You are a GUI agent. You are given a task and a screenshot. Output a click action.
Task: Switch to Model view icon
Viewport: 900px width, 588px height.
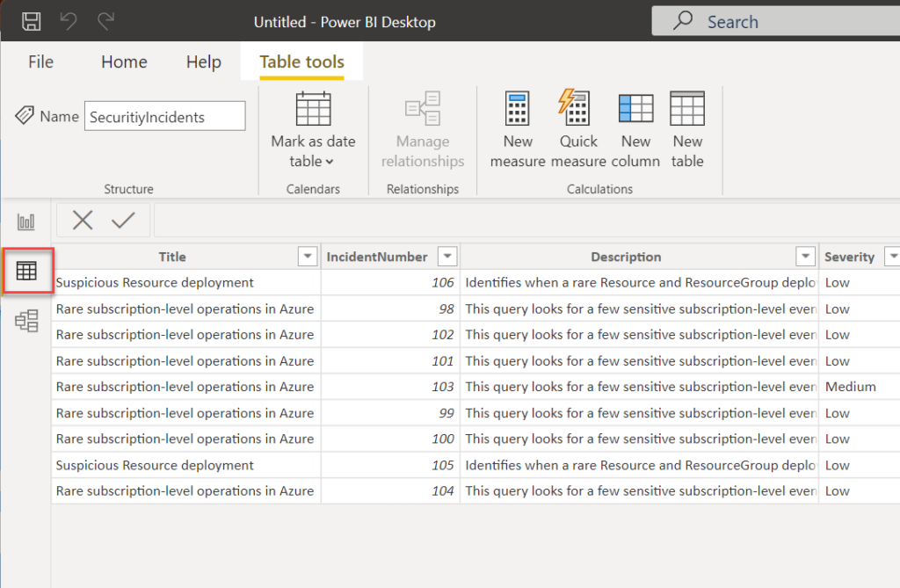[x=26, y=321]
